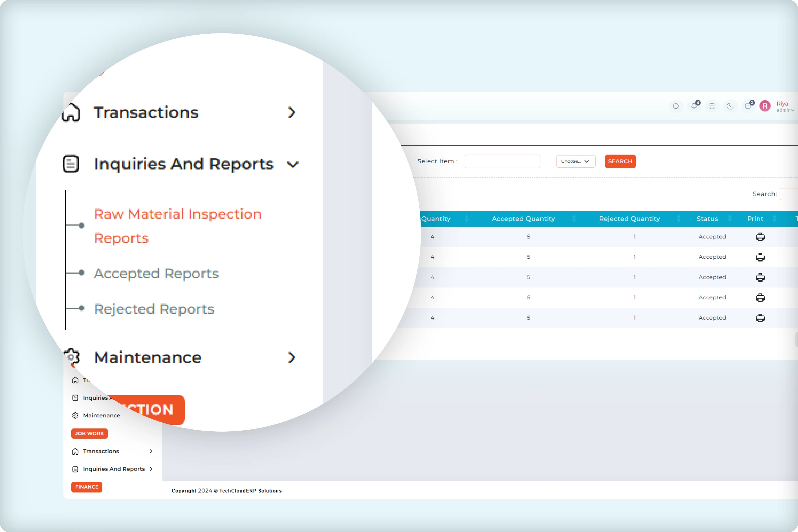Open the messages envelope showing 3 unread

(748, 106)
